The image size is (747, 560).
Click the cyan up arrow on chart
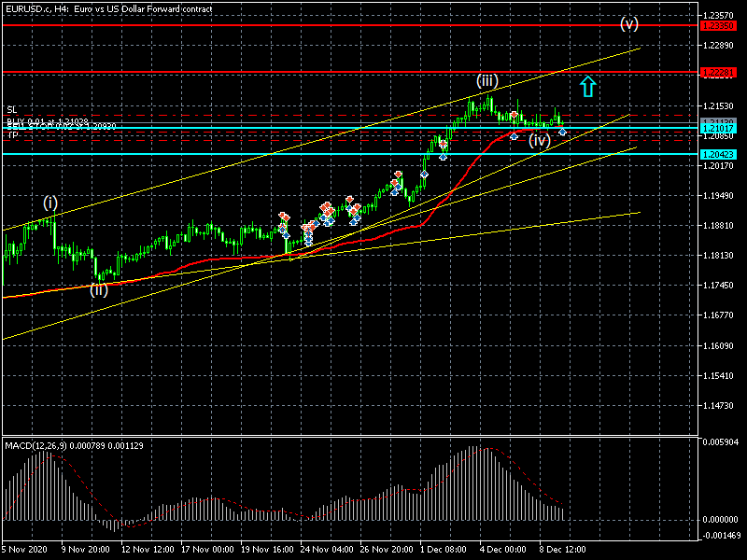click(x=587, y=87)
